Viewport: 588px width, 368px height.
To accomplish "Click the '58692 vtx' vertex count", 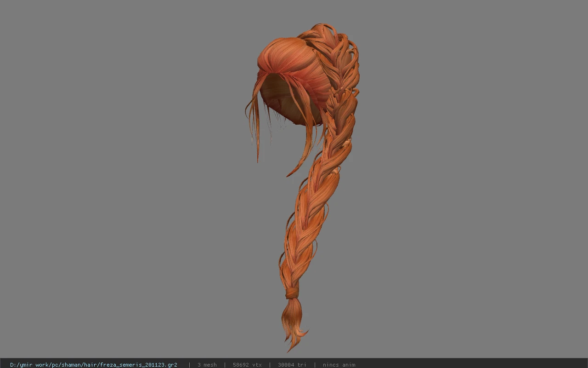I will pos(247,365).
